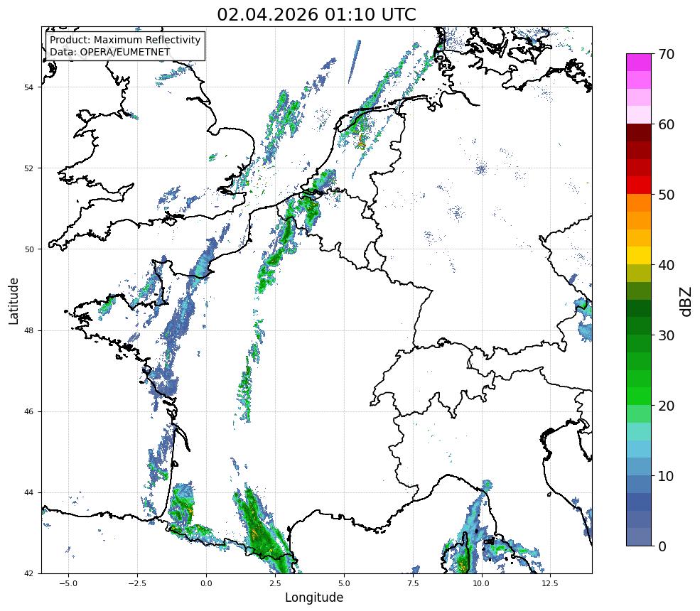Click the latitude tick label 46

point(28,411)
